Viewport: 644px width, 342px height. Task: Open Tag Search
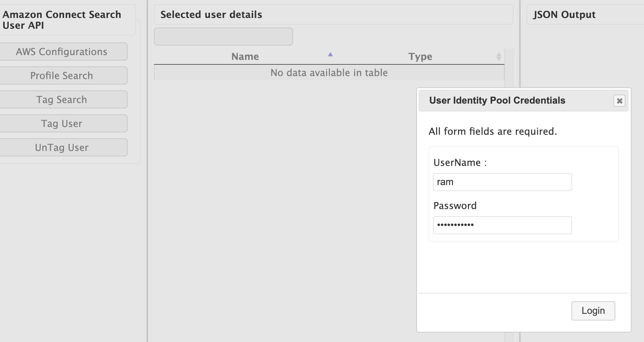64,99
